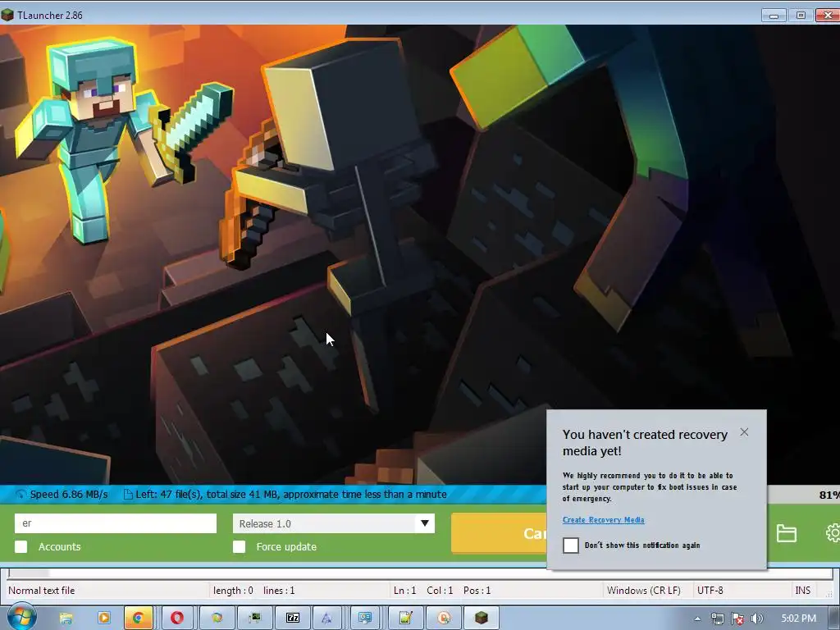Open the Opera browser taskbar icon
840x630 pixels.
pyautogui.click(x=177, y=619)
